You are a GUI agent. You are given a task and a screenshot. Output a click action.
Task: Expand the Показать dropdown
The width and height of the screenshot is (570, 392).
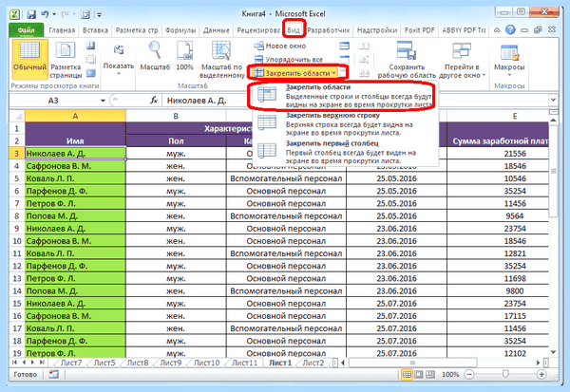point(119,59)
